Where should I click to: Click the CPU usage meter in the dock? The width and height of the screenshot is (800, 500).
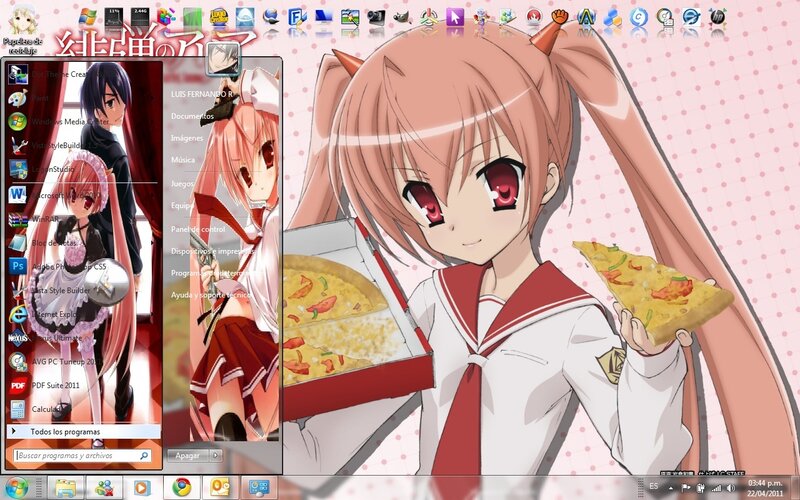[x=113, y=17]
